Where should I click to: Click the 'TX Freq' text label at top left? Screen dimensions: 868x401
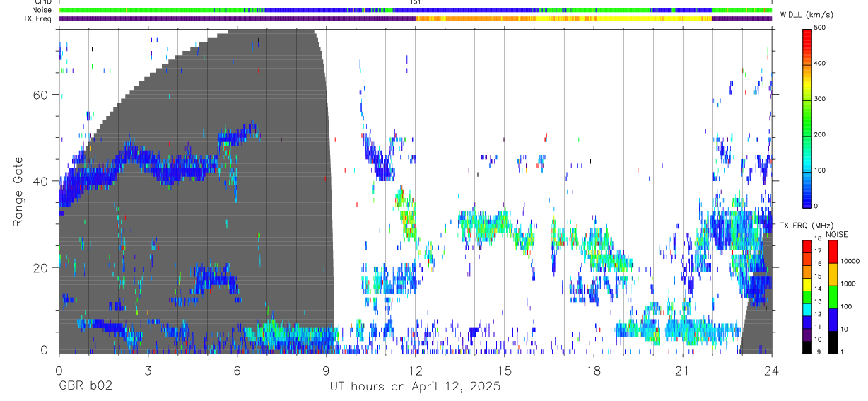point(38,18)
